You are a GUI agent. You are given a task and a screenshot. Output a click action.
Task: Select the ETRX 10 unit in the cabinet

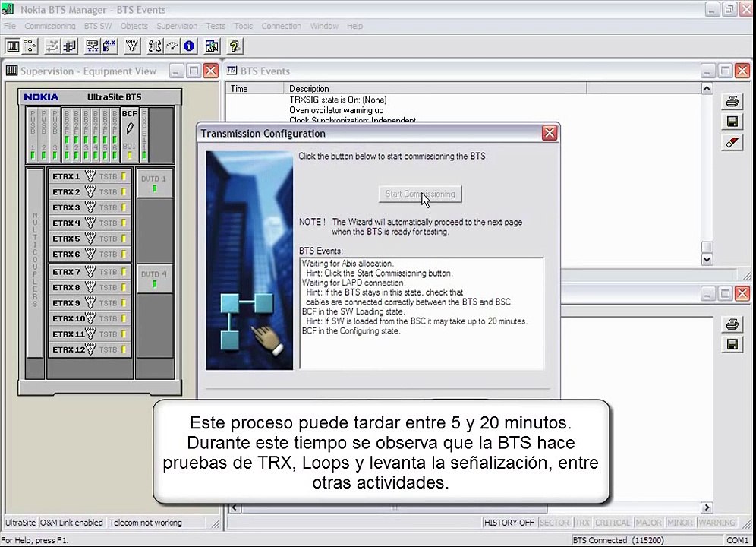point(90,318)
